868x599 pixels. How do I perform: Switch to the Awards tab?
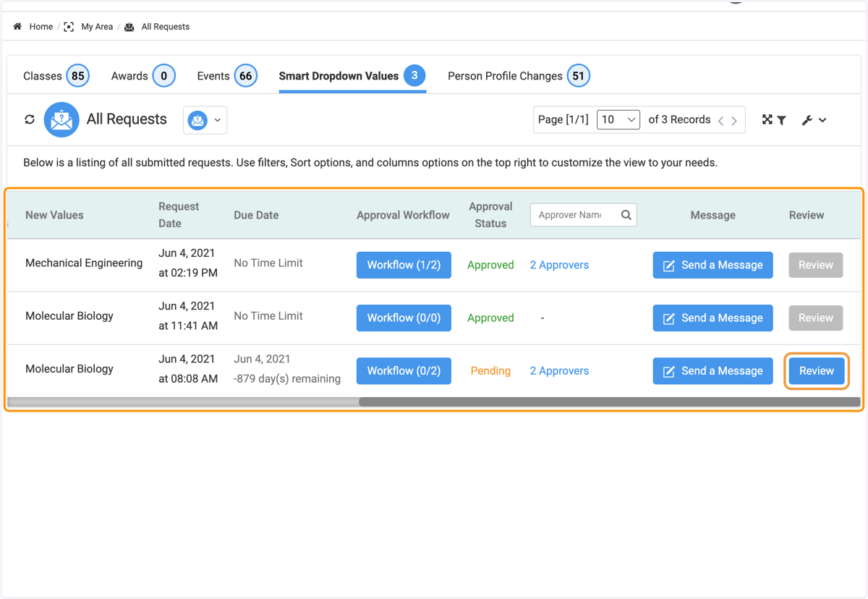point(143,76)
